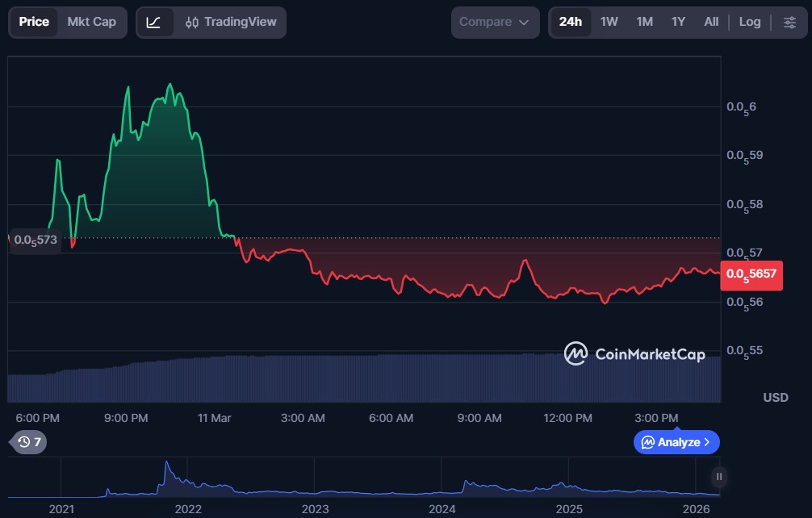
Task: Expand the Compare dropdown
Action: point(495,22)
